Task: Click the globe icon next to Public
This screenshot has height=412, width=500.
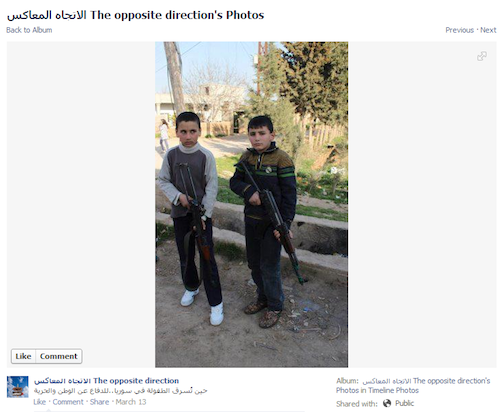Action: [387, 403]
